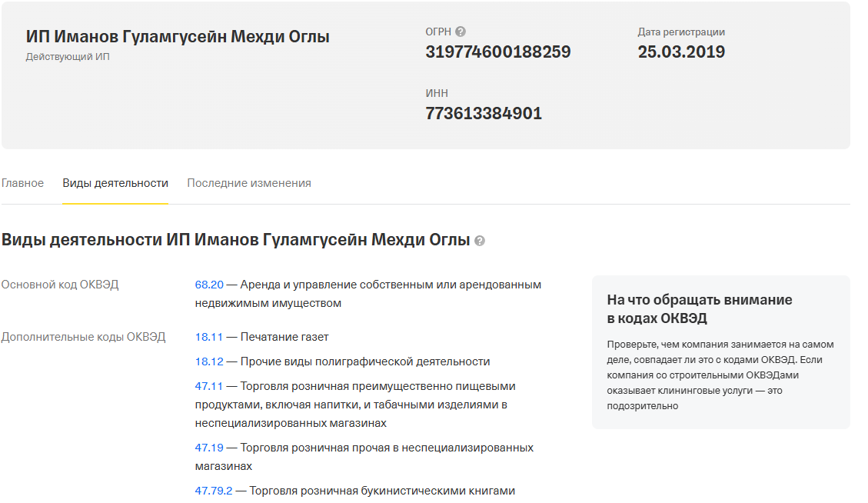This screenshot has height=503, width=868.
Task: Open the ОГРН help tooltip icon
Action: (460, 32)
